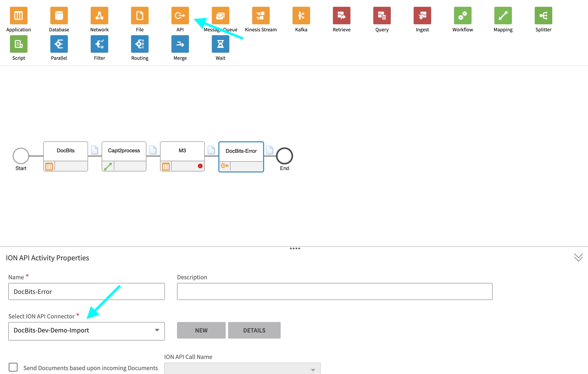
Task: Select the Script activity icon
Action: [19, 44]
